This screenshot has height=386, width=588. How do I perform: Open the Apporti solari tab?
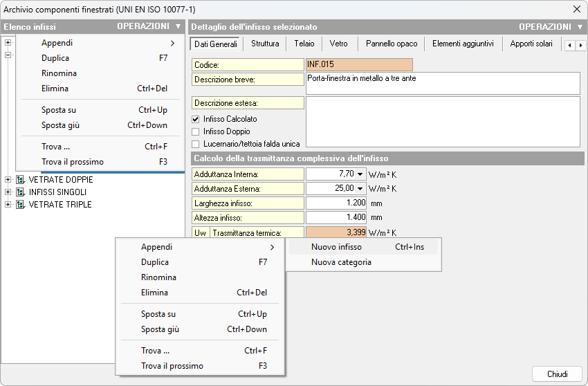[x=531, y=44]
